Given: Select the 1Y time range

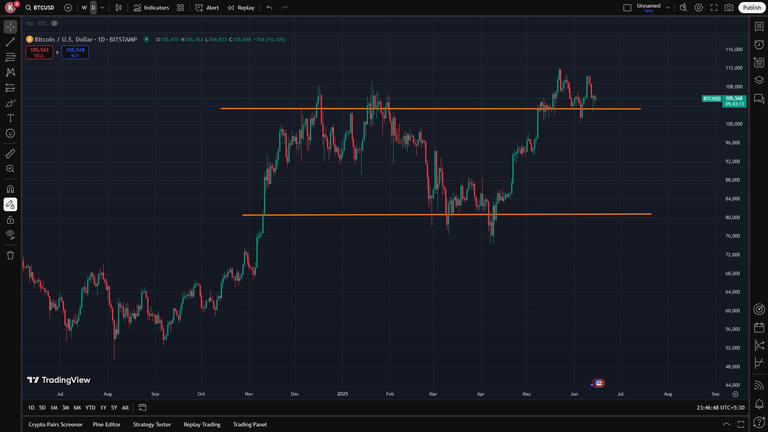Looking at the screenshot, I should (x=103, y=408).
